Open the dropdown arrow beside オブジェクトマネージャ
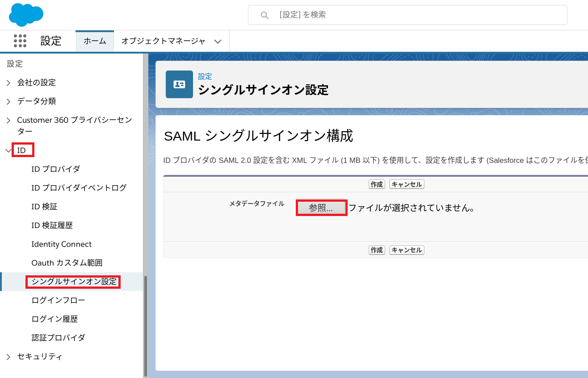The image size is (588, 378). (x=218, y=42)
